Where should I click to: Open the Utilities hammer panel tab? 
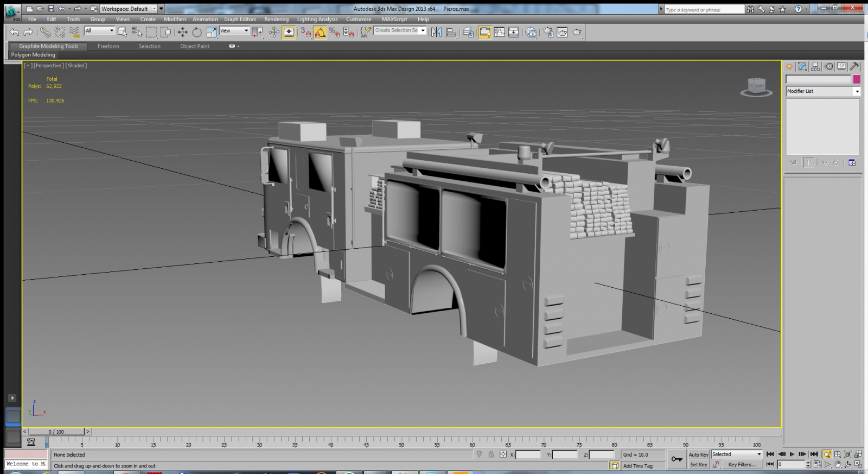click(854, 66)
